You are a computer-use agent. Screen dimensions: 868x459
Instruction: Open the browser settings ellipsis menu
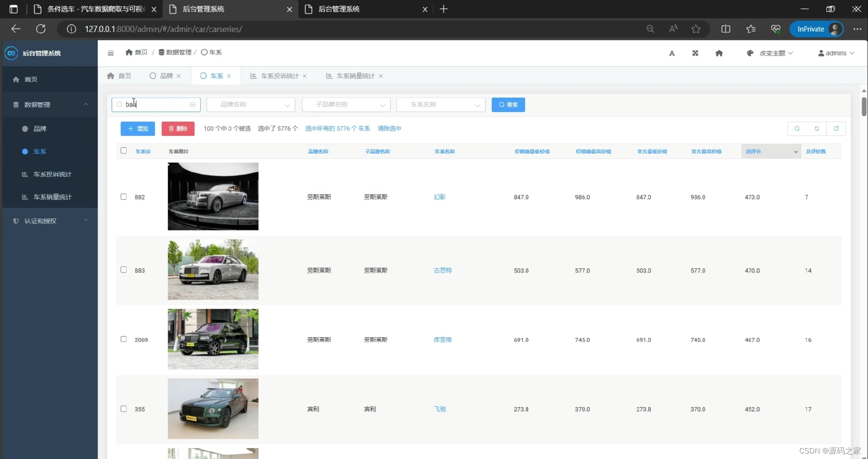point(857,29)
